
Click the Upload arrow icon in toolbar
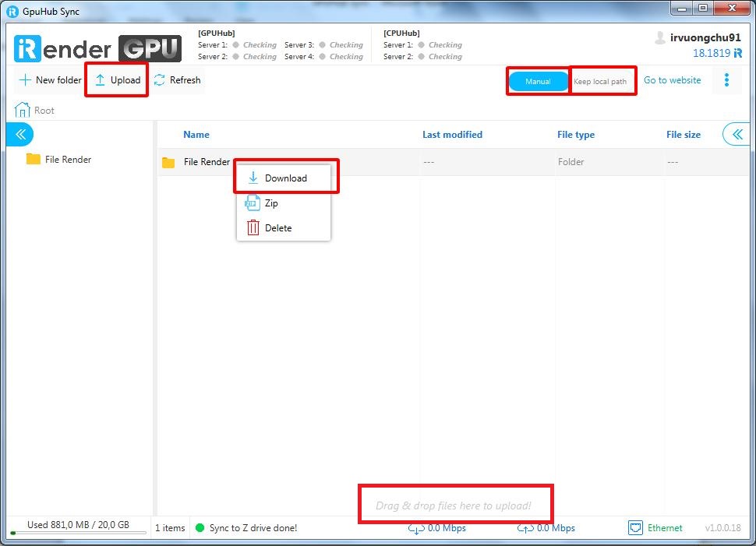(100, 80)
